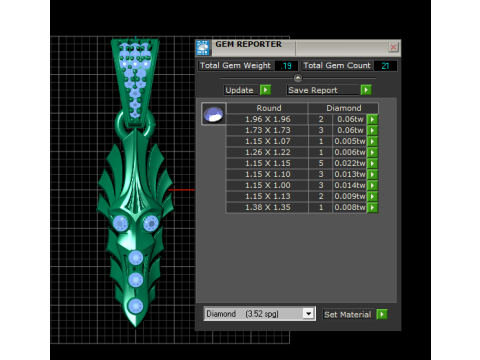
Task: Select the 1.15 X 1.00 size cell
Action: [267, 185]
